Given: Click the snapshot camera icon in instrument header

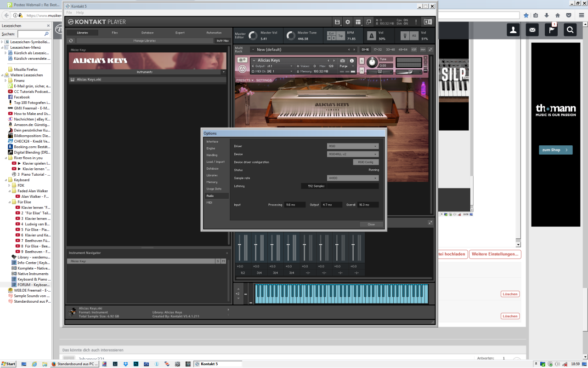Looking at the screenshot, I should pos(342,60).
